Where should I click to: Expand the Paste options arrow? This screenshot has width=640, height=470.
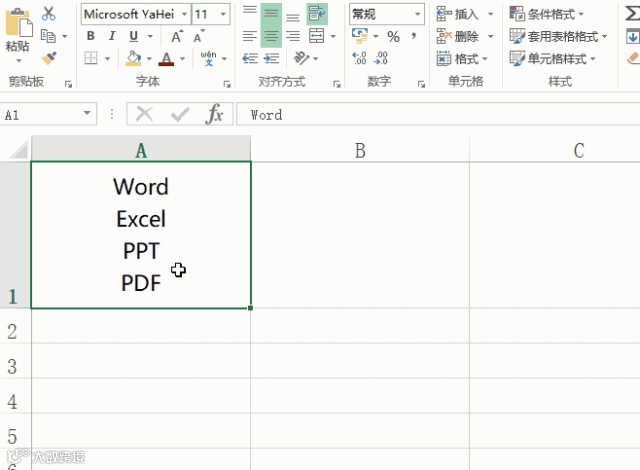(18, 61)
